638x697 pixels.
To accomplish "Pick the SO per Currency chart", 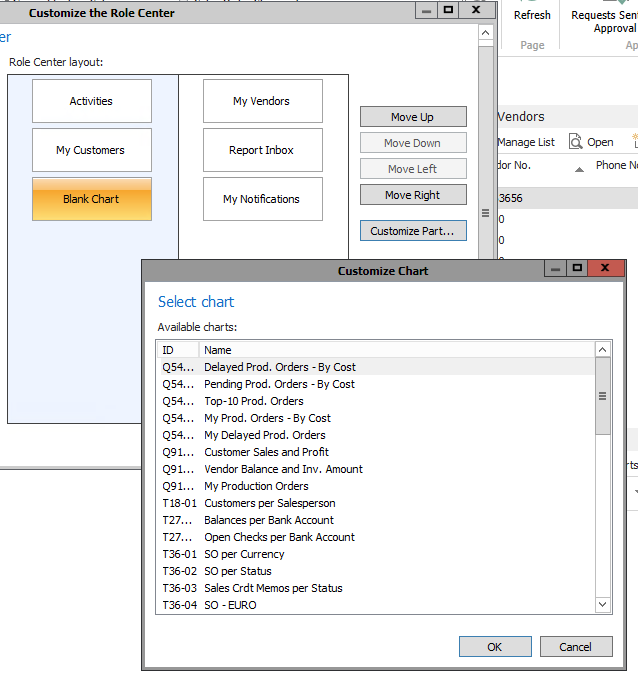I will (x=244, y=554).
